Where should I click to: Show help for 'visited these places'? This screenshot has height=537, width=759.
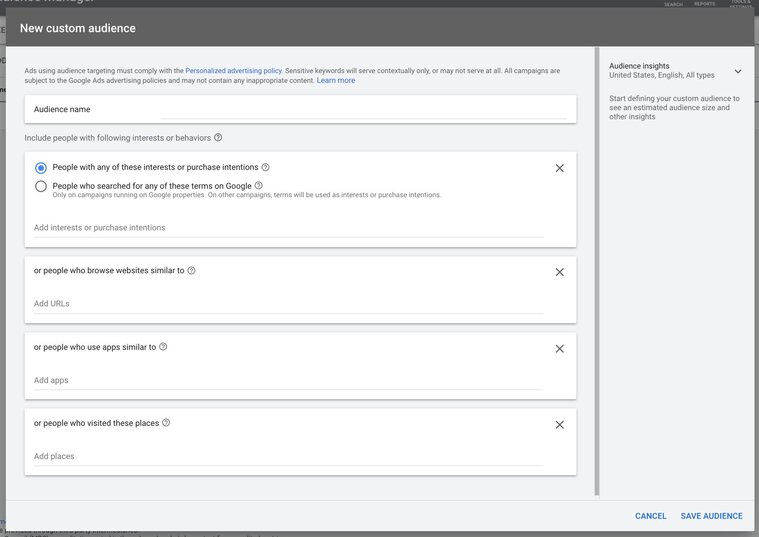166,423
